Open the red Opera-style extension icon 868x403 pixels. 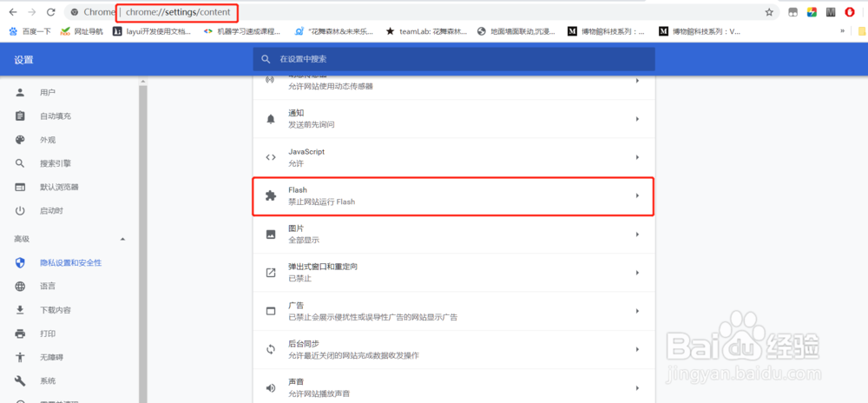pyautogui.click(x=850, y=12)
